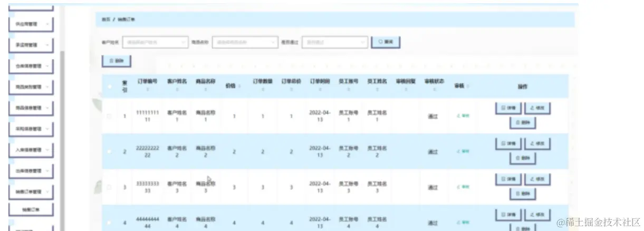Click 删除 for order row 3
The width and height of the screenshot is (644, 231).
coord(523,194)
